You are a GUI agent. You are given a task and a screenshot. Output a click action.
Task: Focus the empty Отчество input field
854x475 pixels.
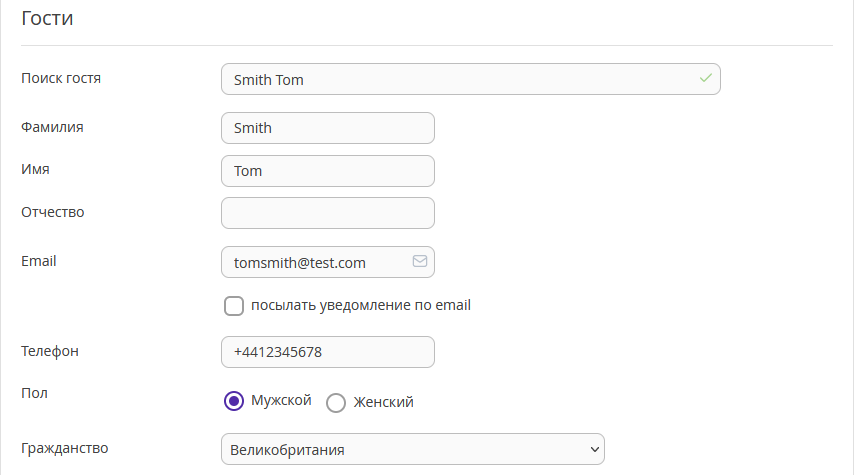(x=328, y=213)
